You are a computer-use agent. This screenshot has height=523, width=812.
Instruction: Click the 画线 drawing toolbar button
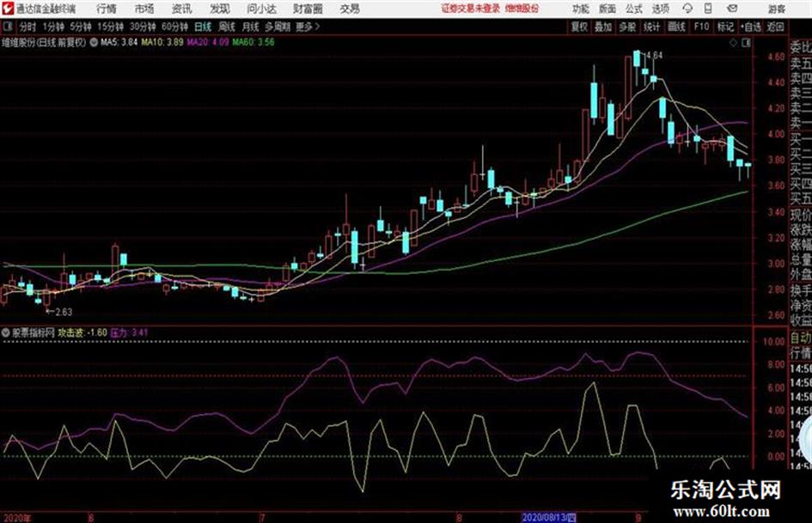point(676,27)
